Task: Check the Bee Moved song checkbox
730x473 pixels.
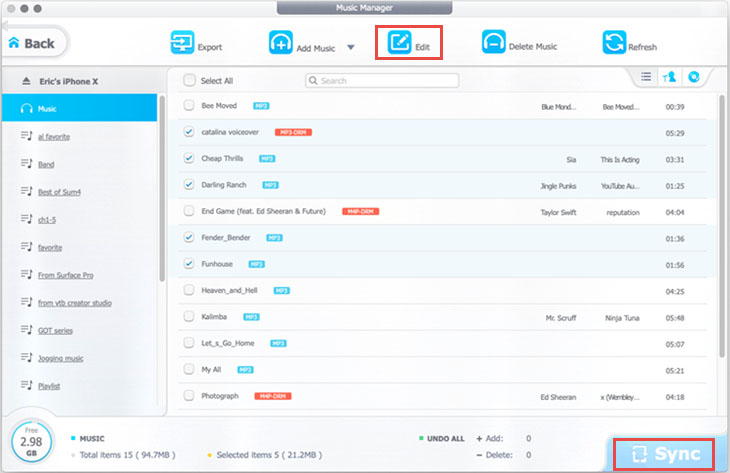Action: click(189, 106)
